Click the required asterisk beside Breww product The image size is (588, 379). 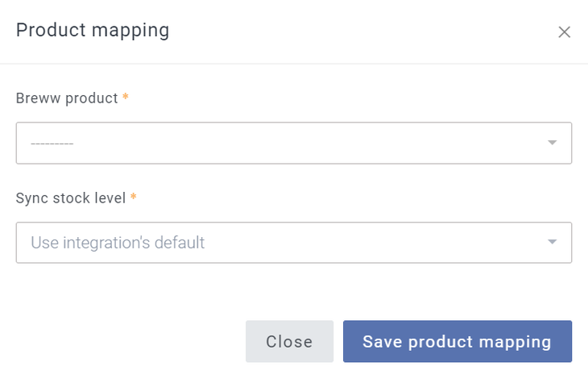(x=126, y=98)
